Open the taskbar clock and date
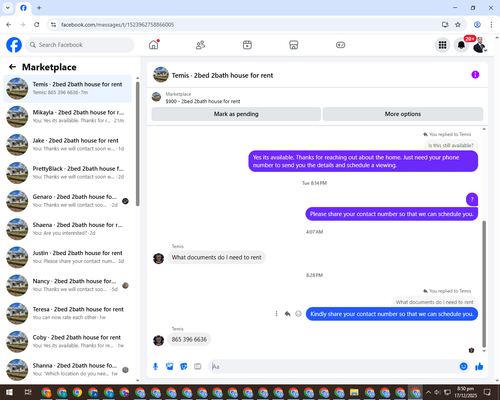The width and height of the screenshot is (500, 400). coord(465,392)
